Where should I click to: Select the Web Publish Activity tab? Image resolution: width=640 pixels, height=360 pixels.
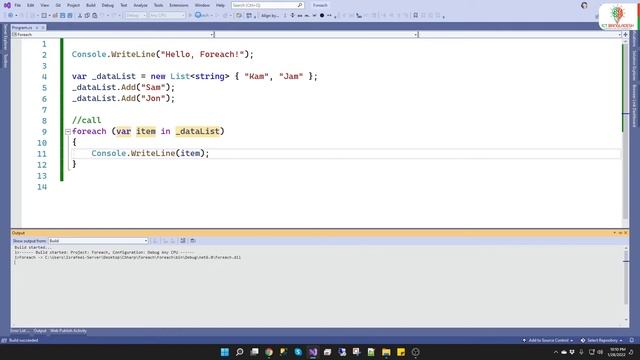pyautogui.click(x=68, y=331)
